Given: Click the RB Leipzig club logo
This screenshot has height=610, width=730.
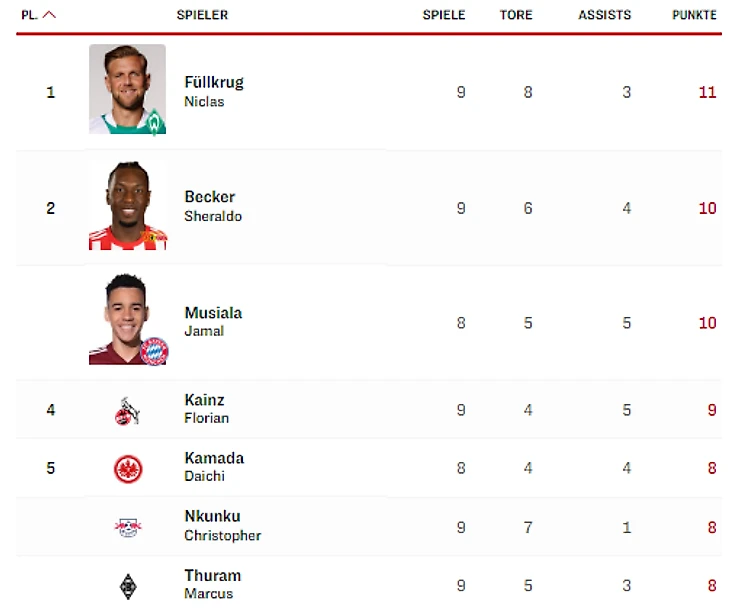Looking at the screenshot, I should 128,527.
